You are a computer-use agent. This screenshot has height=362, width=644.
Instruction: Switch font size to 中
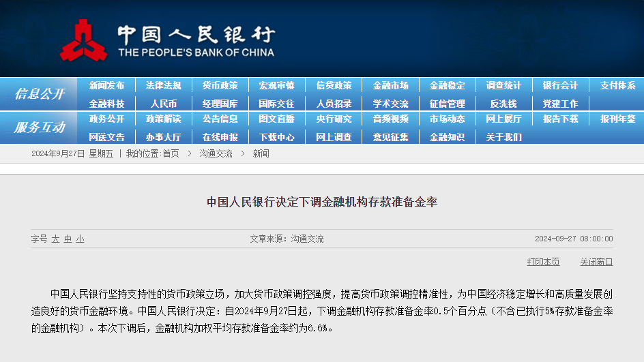[x=68, y=239]
